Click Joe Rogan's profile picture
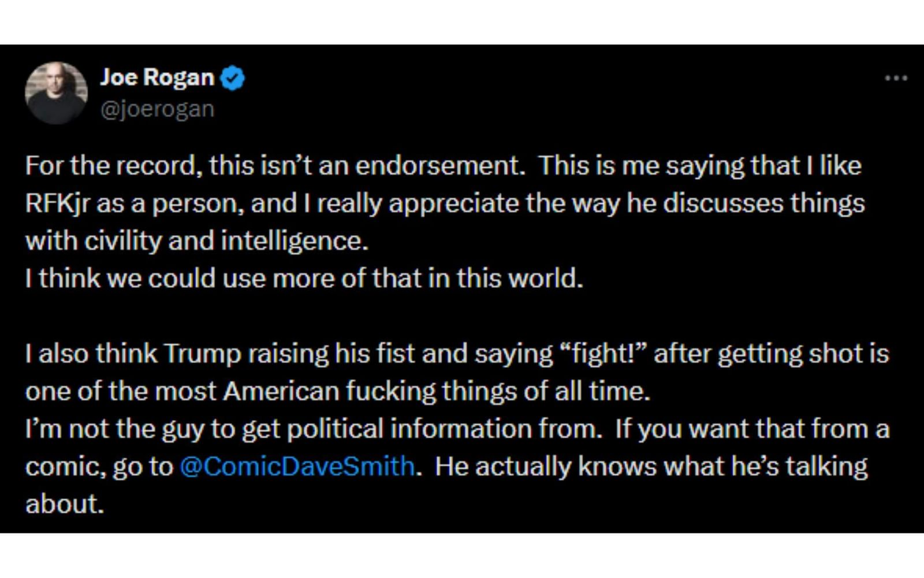This screenshot has width=924, height=578. 55,90
